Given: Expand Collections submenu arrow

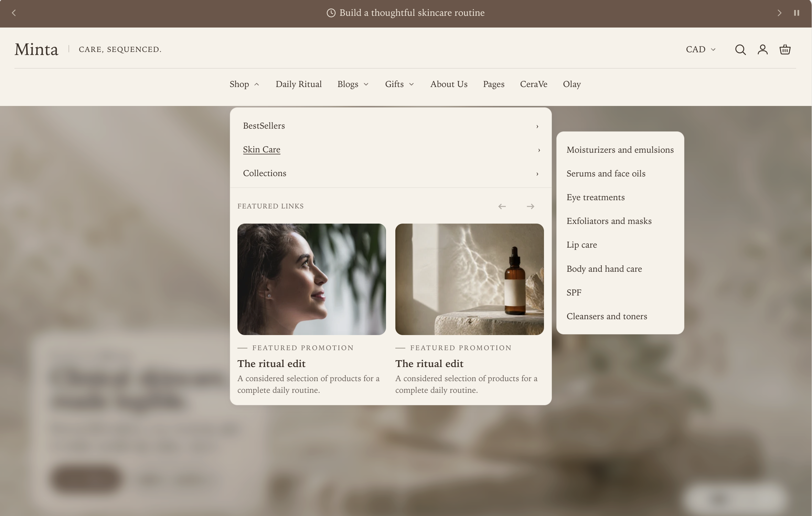Looking at the screenshot, I should click(x=537, y=174).
